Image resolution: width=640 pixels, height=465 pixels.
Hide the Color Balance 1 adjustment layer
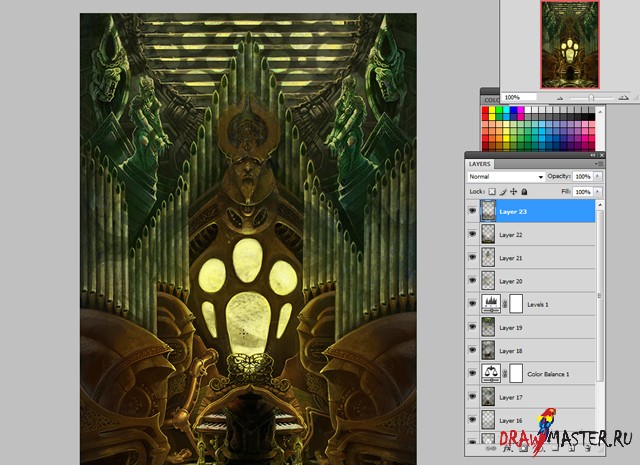click(473, 373)
